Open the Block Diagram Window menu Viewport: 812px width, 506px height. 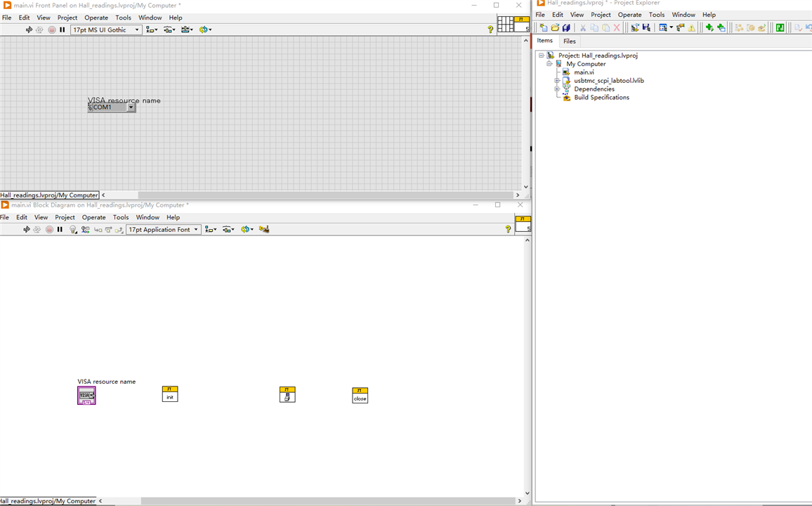pos(148,218)
